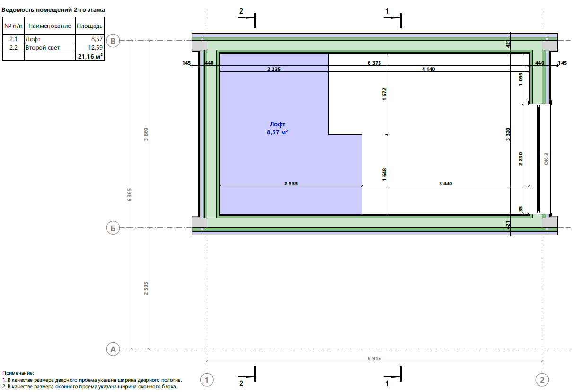Image resolution: width=573 pixels, height=392 pixels.
Task: Click the Площадь column header
Action: 89,26
